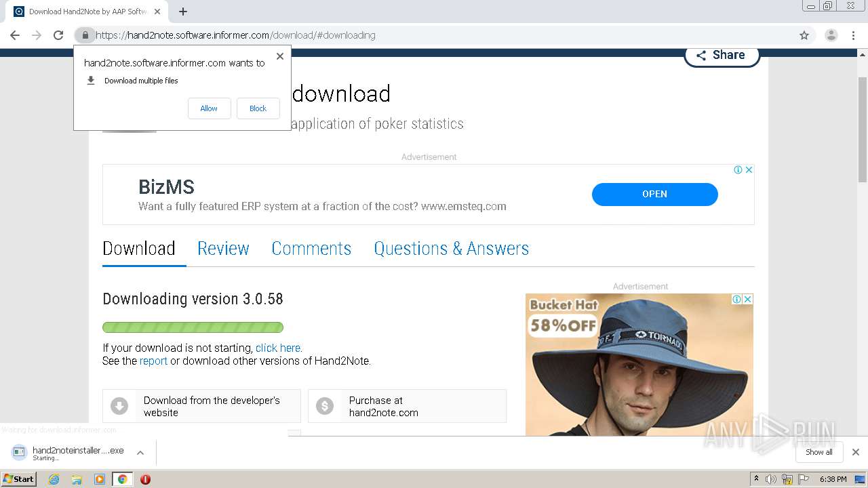
Task: Open Internet Explorer from the taskbar
Action: click(54, 479)
